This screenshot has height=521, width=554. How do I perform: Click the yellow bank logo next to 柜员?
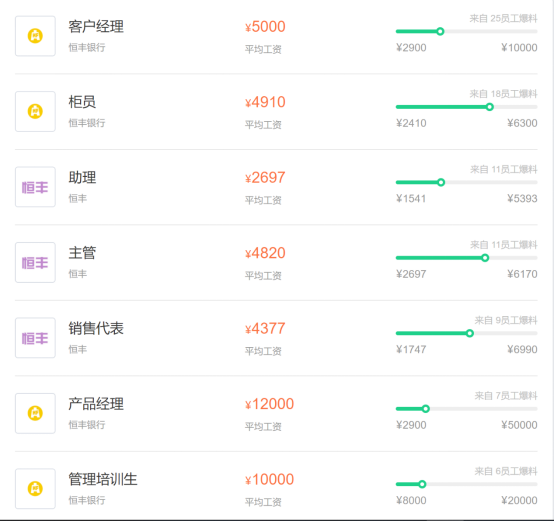coord(35,111)
